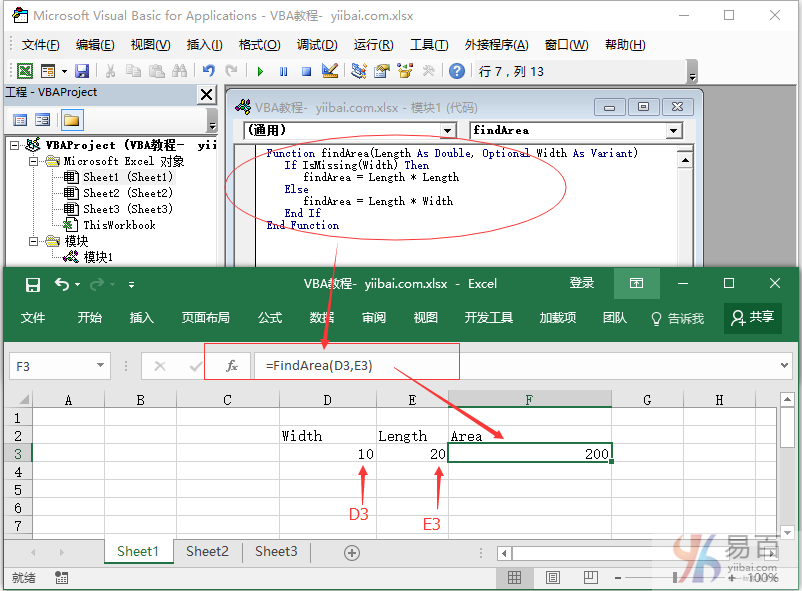The width and height of the screenshot is (802, 591).
Task: Open Customize Quick Access Toolbar dropdown
Action: [131, 284]
